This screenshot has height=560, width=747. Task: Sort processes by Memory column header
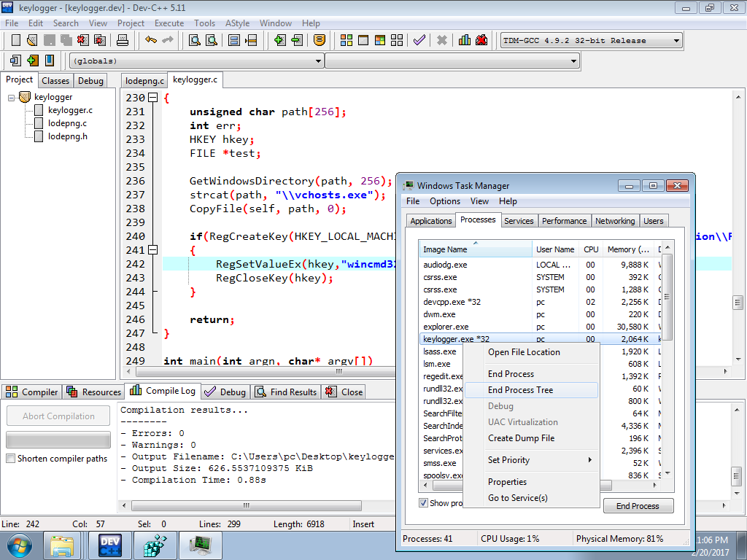[x=628, y=249]
